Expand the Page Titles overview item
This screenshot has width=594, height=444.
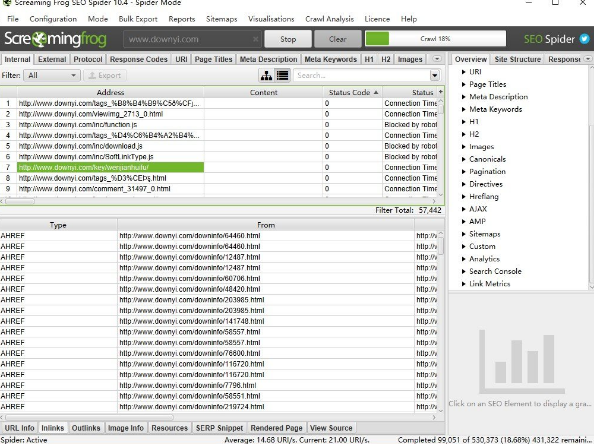(463, 84)
